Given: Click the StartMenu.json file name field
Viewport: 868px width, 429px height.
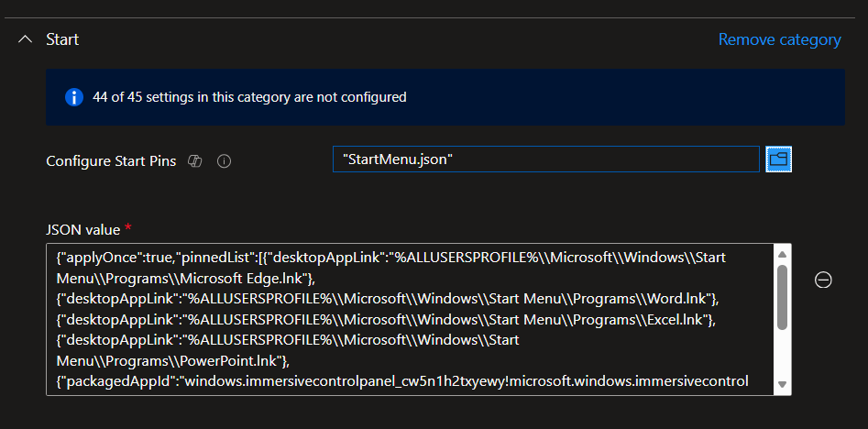Looking at the screenshot, I should point(545,159).
